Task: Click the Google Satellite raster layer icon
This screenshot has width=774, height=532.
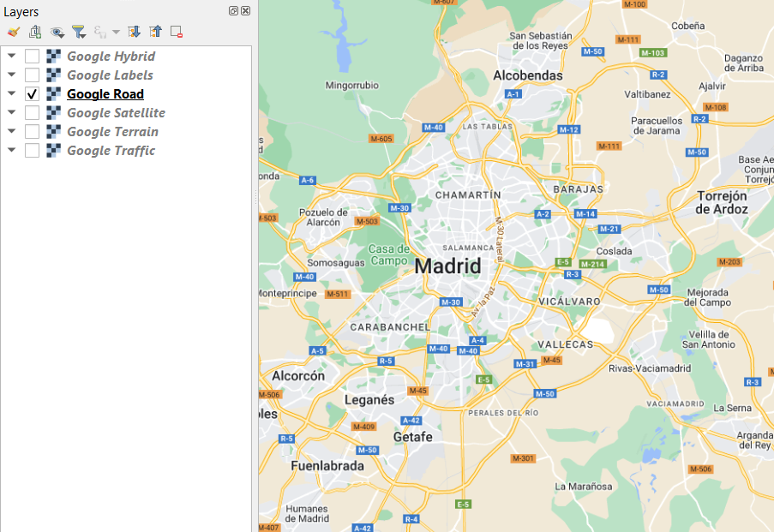Action: [x=53, y=112]
